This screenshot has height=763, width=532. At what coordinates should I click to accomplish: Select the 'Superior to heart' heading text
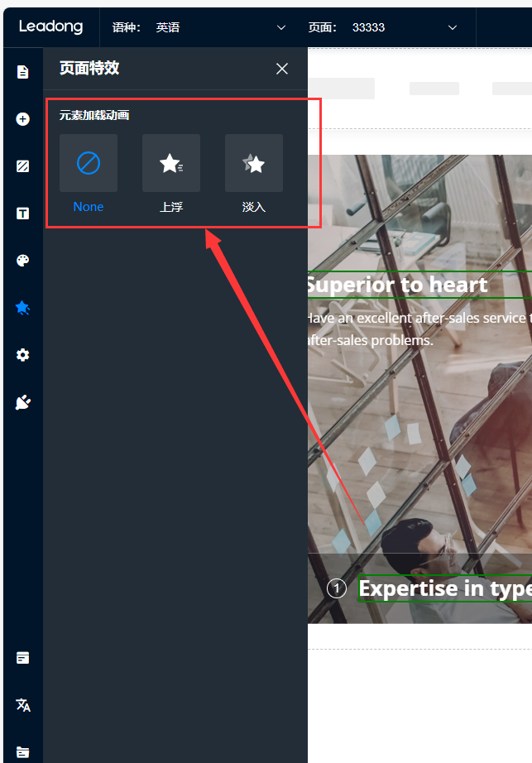click(x=397, y=285)
